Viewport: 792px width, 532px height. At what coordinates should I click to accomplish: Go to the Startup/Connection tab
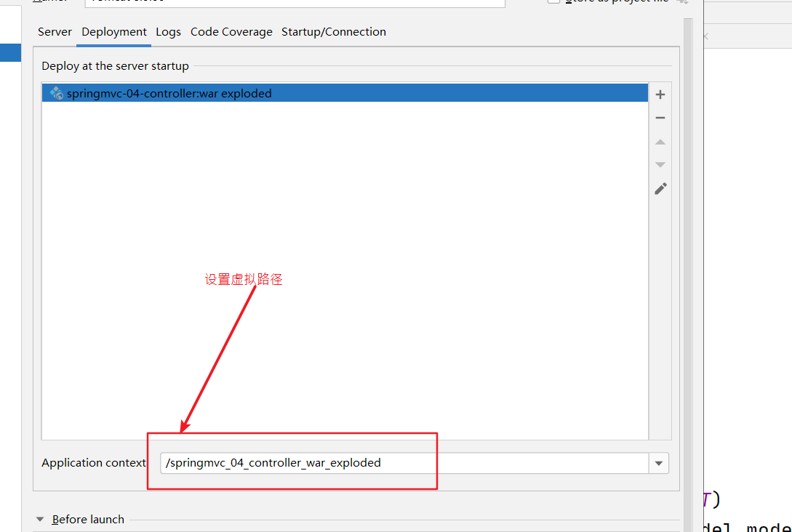(x=333, y=32)
